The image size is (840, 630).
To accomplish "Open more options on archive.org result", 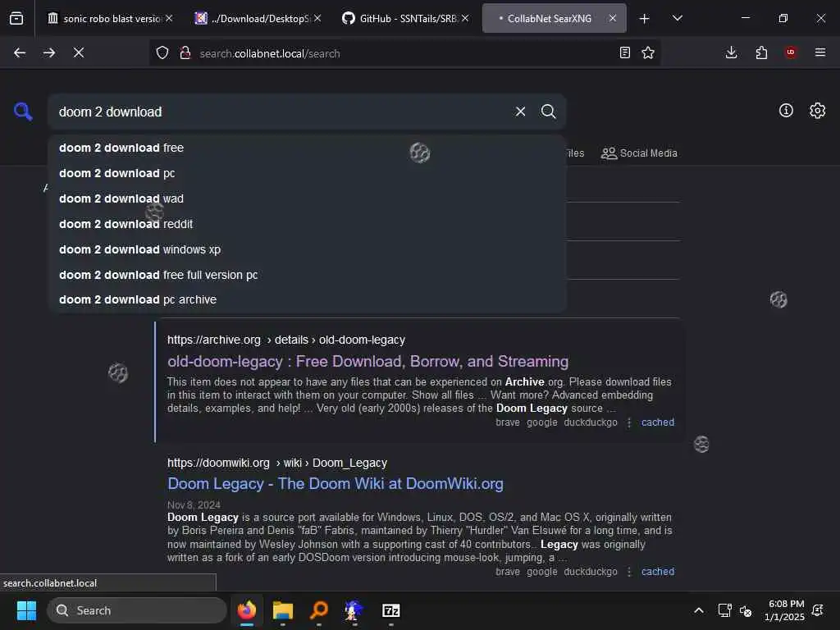I will pyautogui.click(x=629, y=422).
